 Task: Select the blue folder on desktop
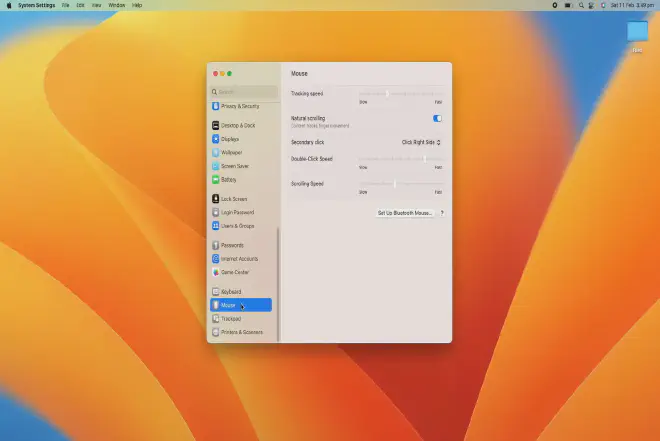tap(637, 32)
